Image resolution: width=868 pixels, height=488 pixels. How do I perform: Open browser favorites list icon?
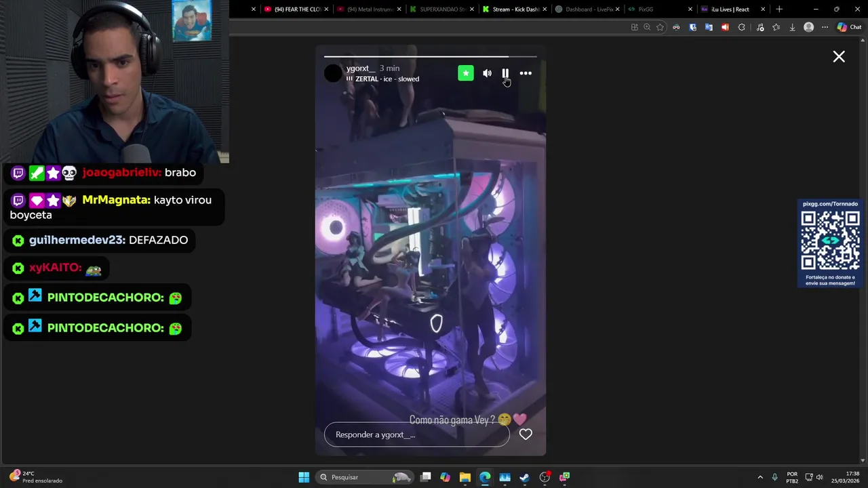click(x=776, y=27)
